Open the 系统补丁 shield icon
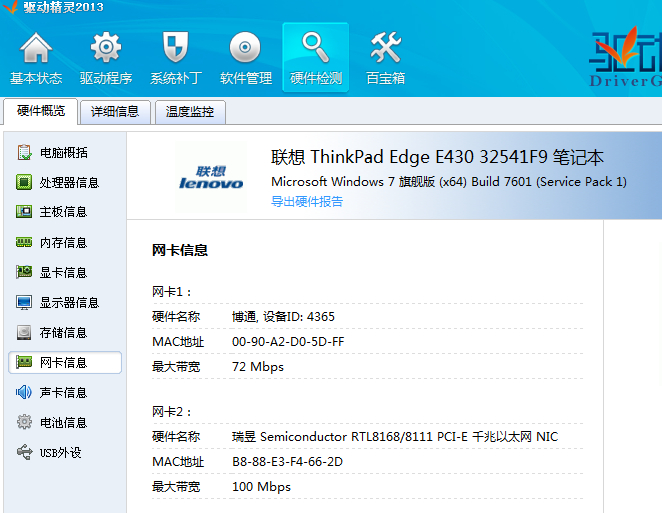This screenshot has width=662, height=513. pyautogui.click(x=176, y=48)
